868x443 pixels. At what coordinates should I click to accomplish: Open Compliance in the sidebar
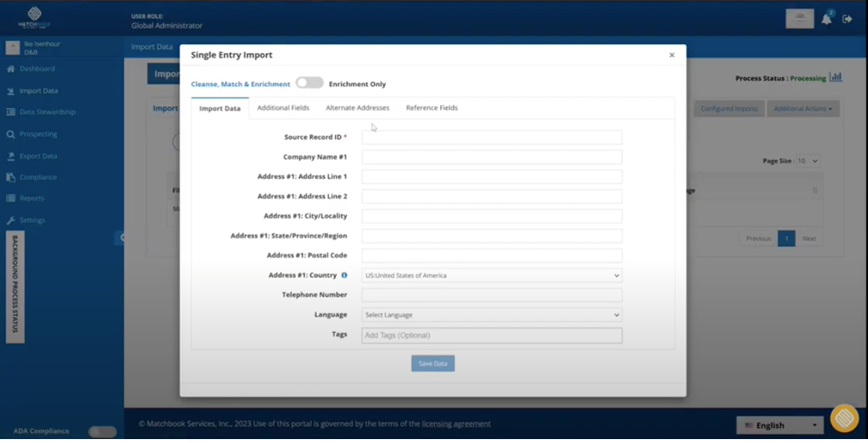point(38,177)
